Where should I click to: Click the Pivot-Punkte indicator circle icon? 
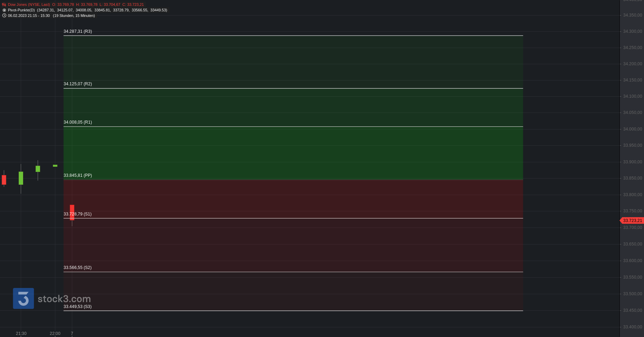coord(4,10)
